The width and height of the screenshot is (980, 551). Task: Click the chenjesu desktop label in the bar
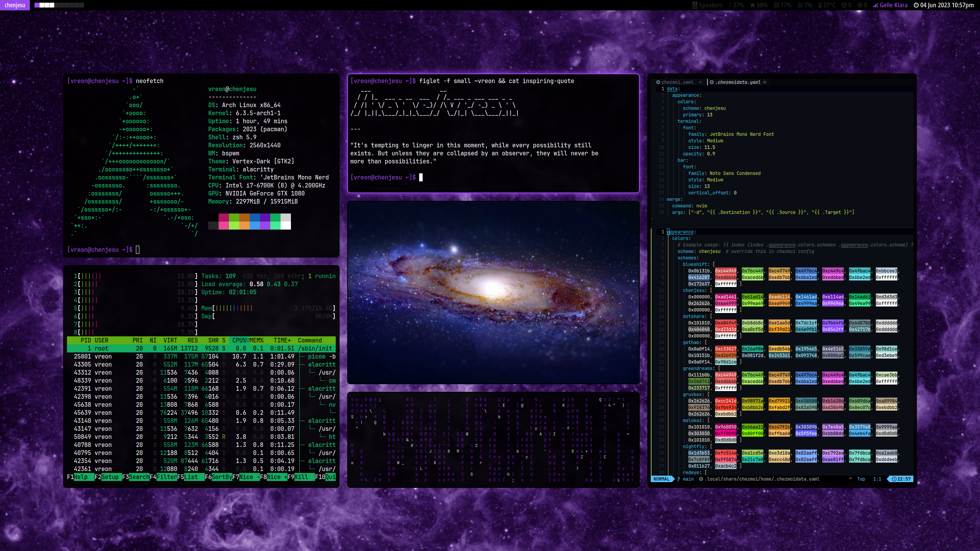click(x=15, y=5)
